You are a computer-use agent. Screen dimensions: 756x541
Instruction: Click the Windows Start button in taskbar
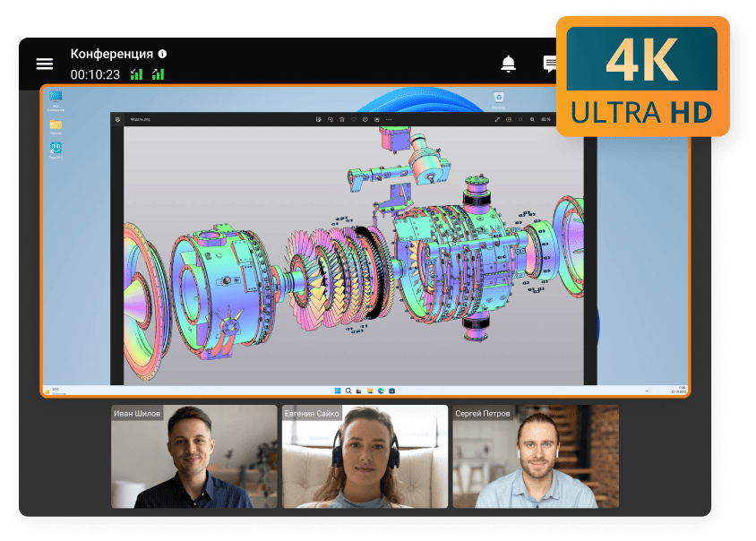click(x=338, y=391)
